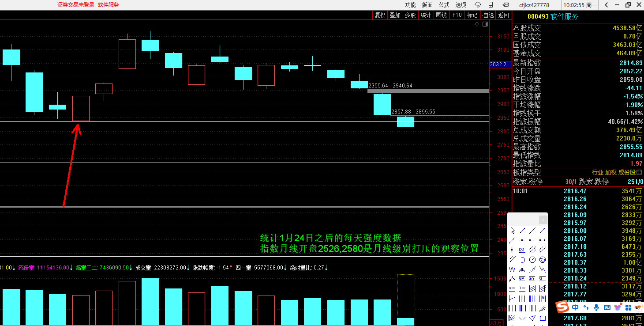Click the 标记 toolbar button

(x=472, y=15)
